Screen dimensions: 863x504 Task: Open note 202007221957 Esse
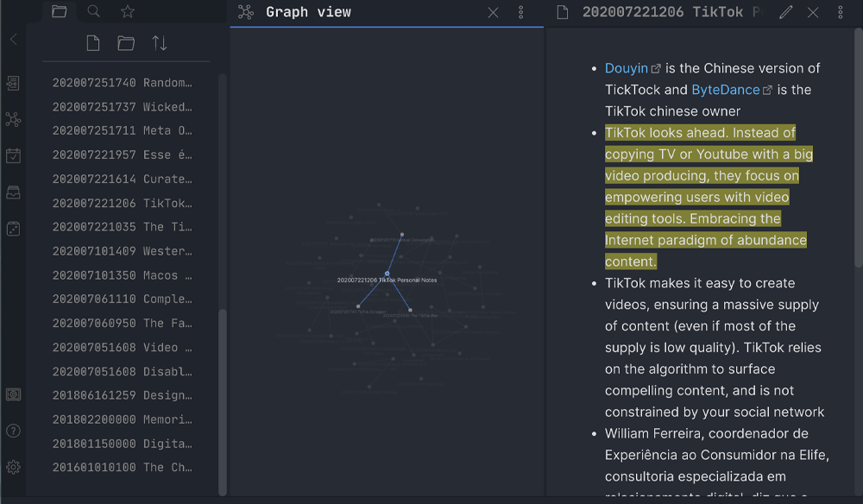point(123,154)
